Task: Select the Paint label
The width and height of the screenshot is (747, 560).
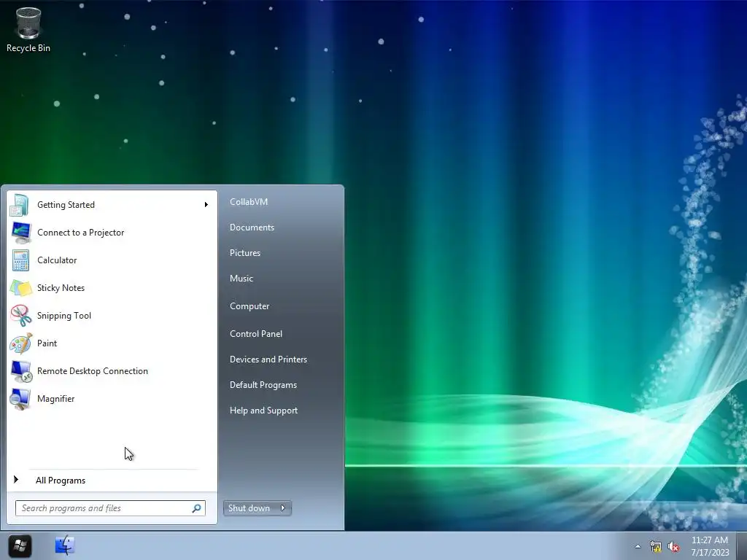Action: [47, 343]
